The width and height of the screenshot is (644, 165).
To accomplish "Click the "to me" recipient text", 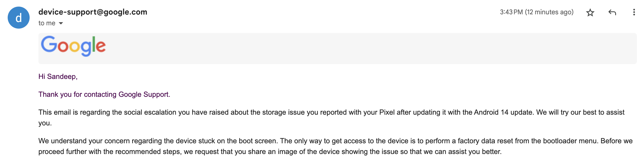I will (x=47, y=23).
